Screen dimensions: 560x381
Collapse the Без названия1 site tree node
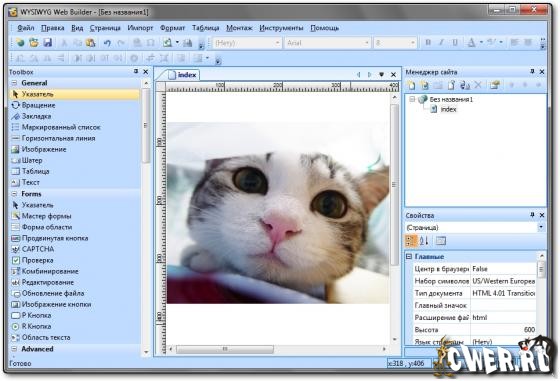click(412, 99)
